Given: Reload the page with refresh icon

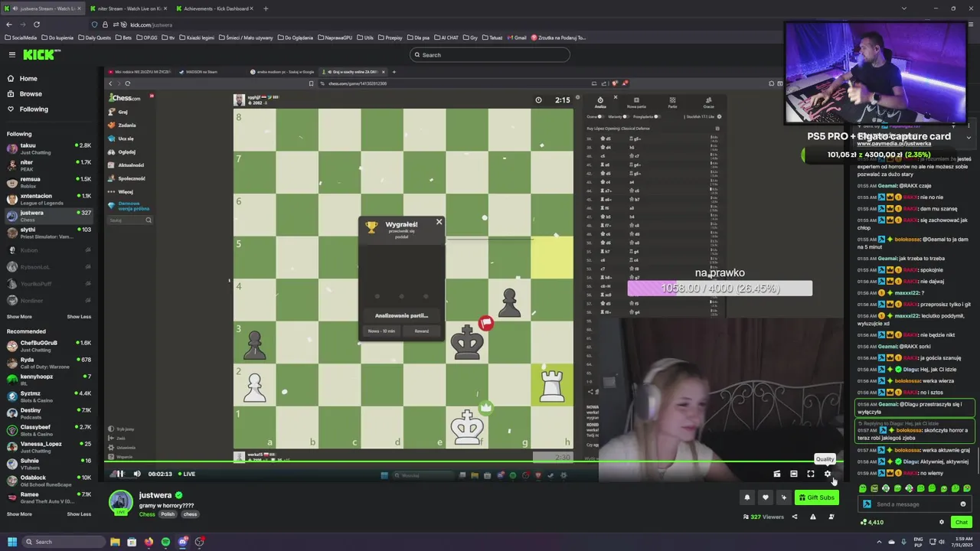Looking at the screenshot, I should 36,24.
